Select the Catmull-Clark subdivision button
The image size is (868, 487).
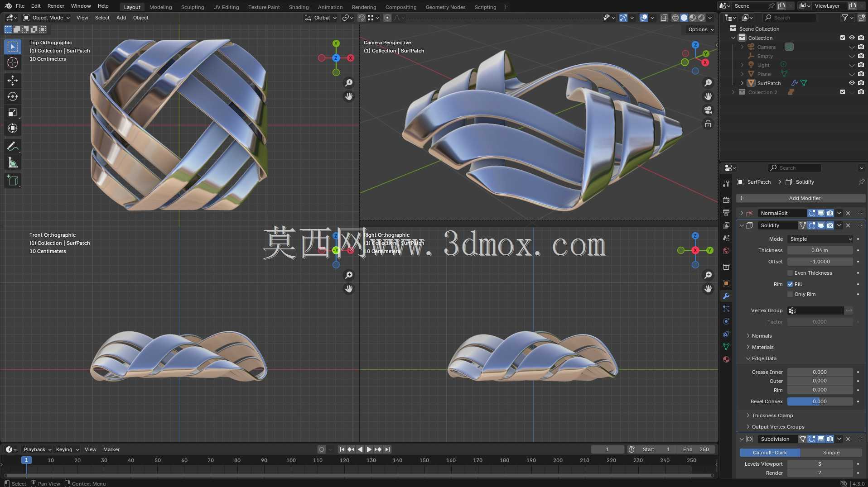coord(770,453)
